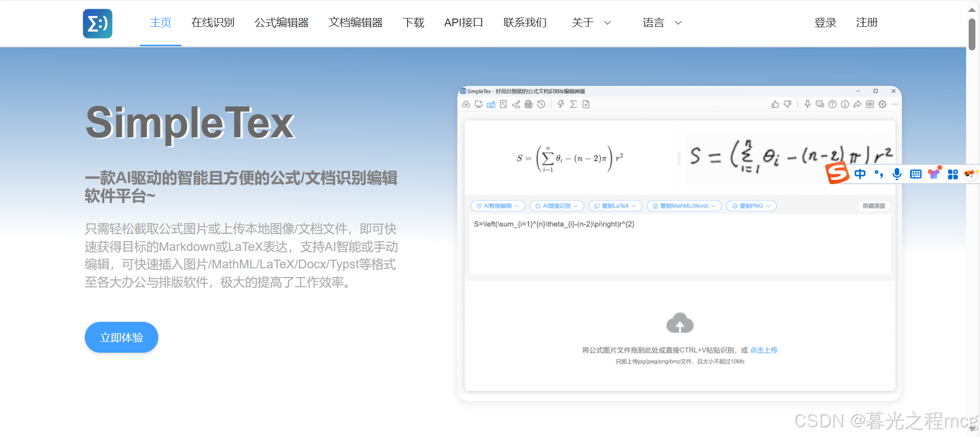Click the page vertical scrollbar thumb
The height and width of the screenshot is (437, 980).
[x=972, y=34]
